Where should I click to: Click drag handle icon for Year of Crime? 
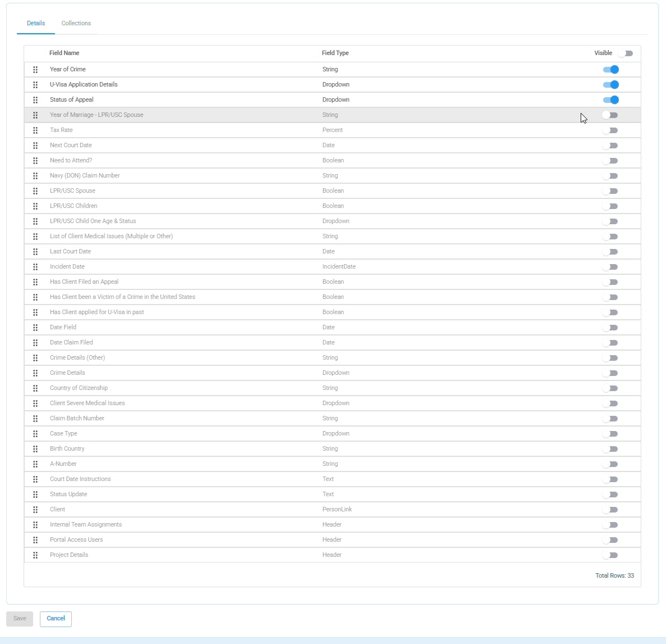click(x=35, y=70)
